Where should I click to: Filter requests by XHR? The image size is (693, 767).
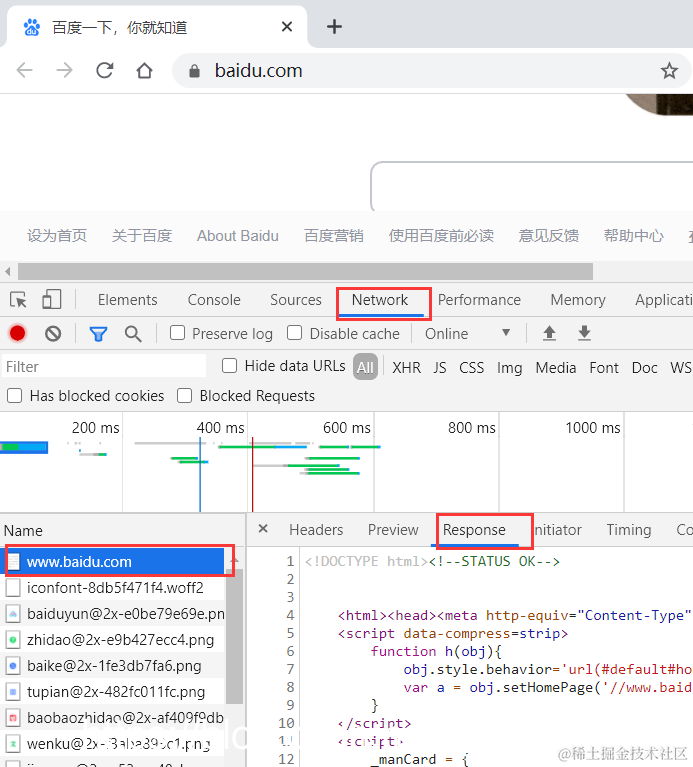pyautogui.click(x=406, y=367)
